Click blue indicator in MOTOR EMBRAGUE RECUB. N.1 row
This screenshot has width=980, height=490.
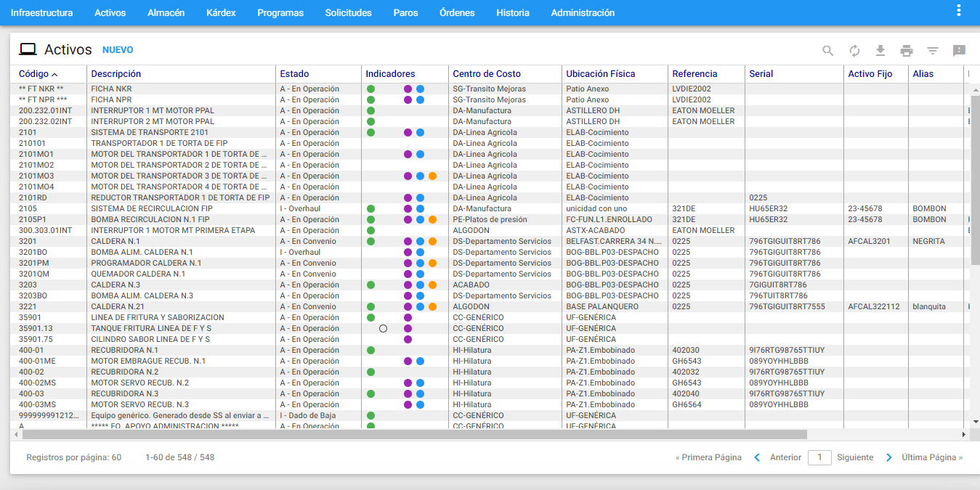point(420,361)
